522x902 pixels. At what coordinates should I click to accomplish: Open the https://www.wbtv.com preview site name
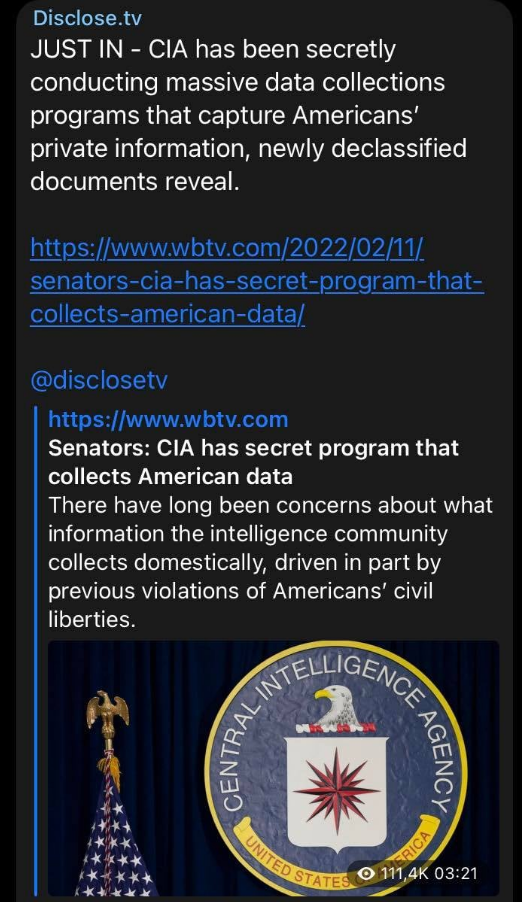point(168,419)
